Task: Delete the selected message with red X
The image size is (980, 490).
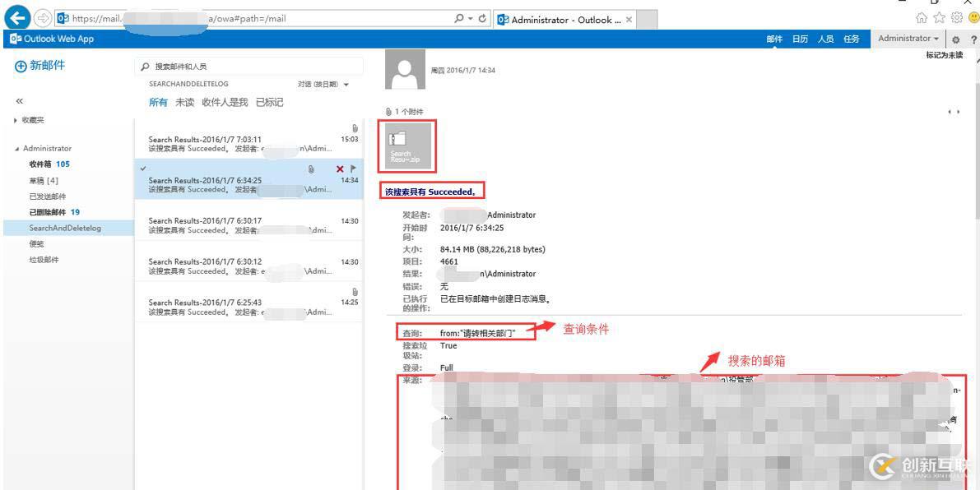Action: click(340, 169)
